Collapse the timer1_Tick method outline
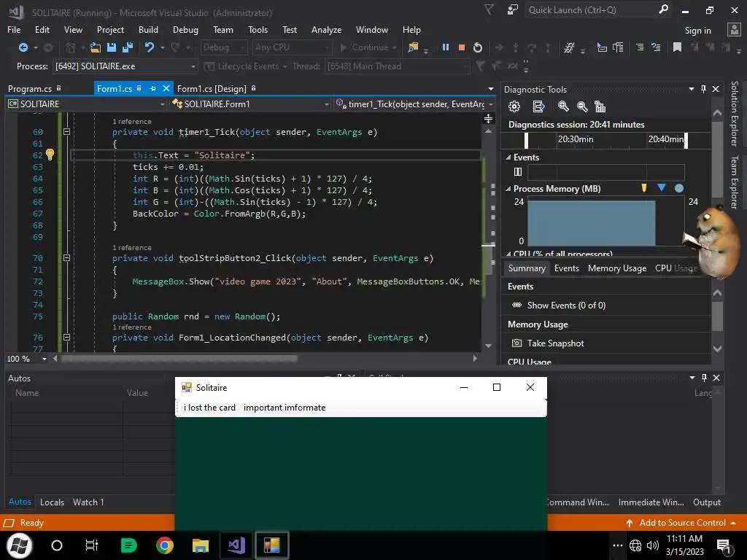The height and width of the screenshot is (560, 747). pyautogui.click(x=66, y=132)
